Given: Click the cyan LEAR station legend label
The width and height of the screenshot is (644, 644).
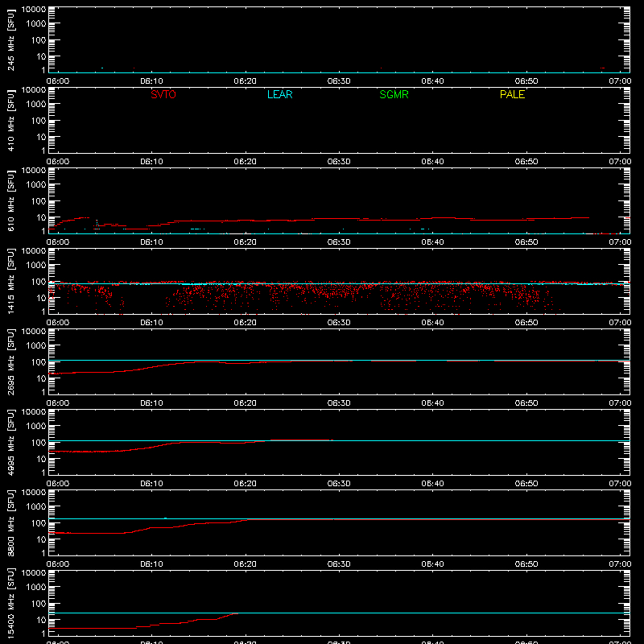Looking at the screenshot, I should click(279, 94).
